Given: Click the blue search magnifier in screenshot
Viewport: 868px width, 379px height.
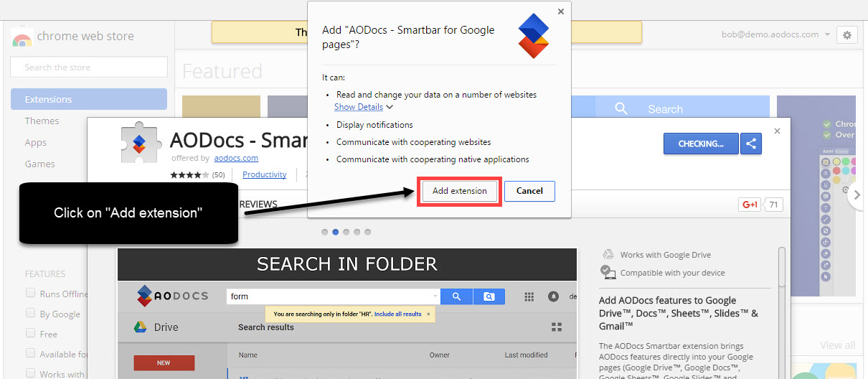Looking at the screenshot, I should point(456,296).
